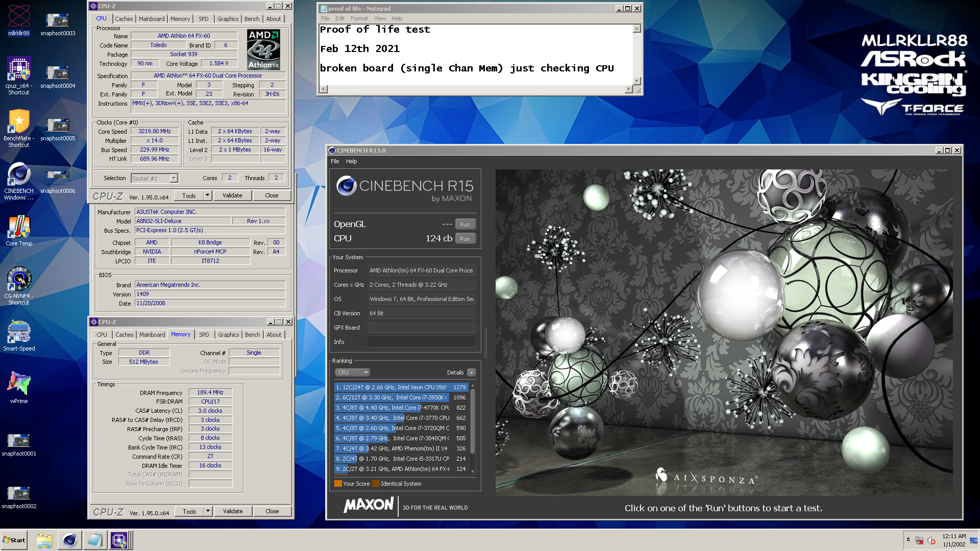
Task: Click Validate in the bottom CPU-Z window
Action: 233,511
